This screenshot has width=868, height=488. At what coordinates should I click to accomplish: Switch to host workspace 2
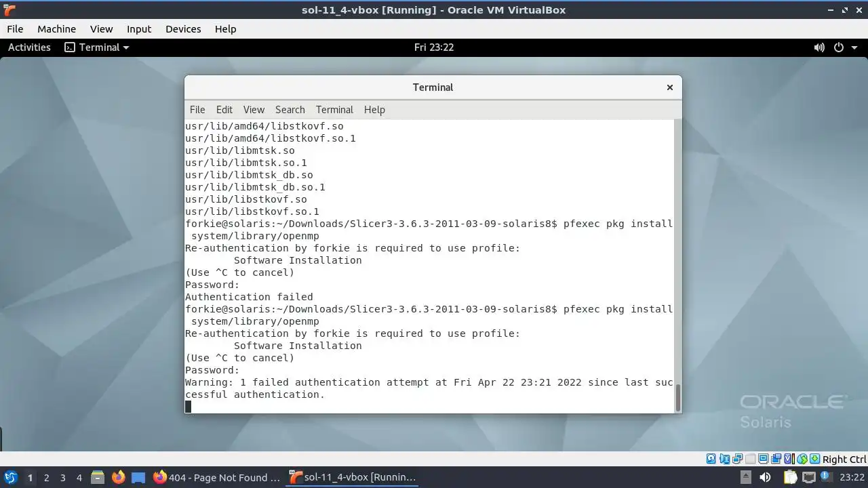click(x=46, y=478)
